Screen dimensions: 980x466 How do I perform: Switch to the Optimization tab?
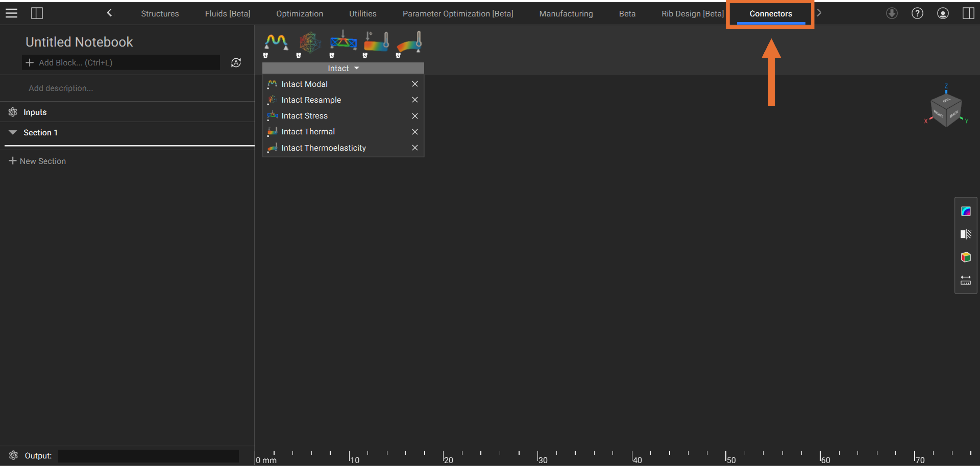point(299,14)
